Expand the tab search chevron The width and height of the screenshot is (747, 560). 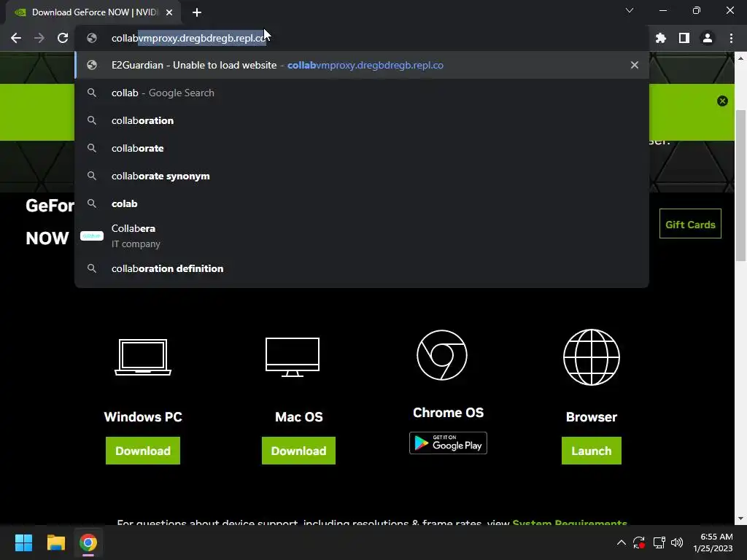[x=630, y=10]
